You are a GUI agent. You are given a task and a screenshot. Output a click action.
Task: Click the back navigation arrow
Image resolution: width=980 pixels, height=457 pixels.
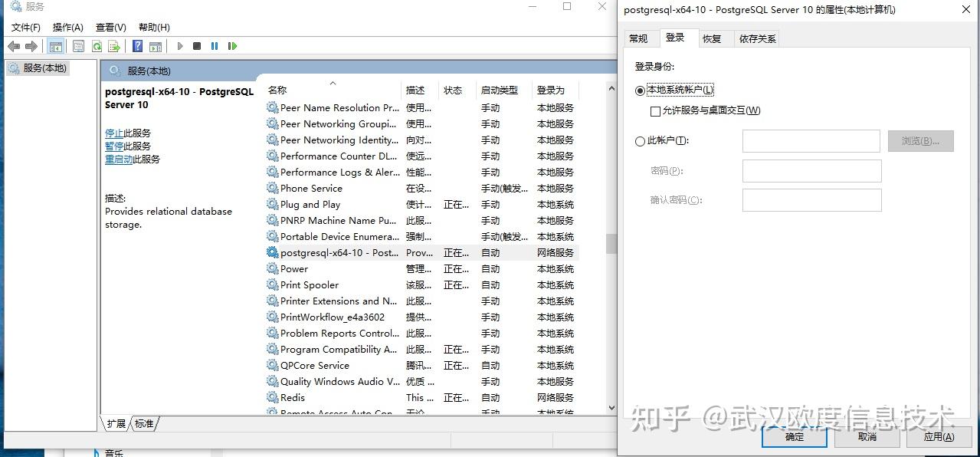[13, 46]
